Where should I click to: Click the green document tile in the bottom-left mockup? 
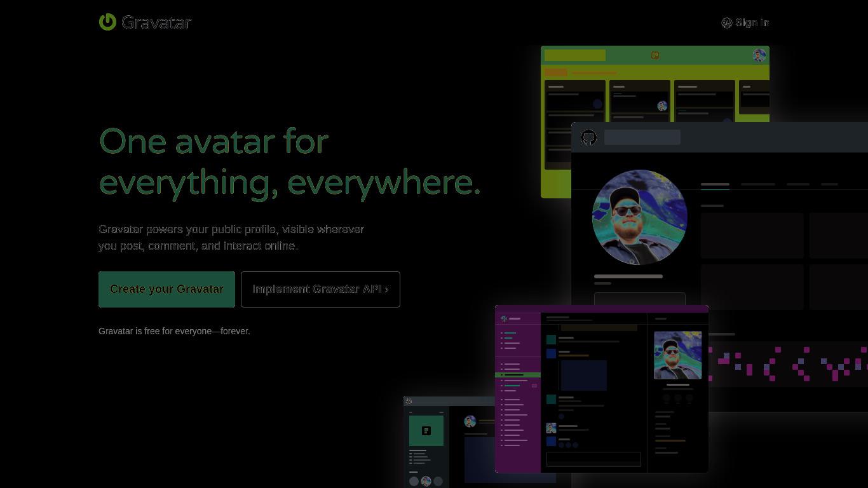[426, 431]
